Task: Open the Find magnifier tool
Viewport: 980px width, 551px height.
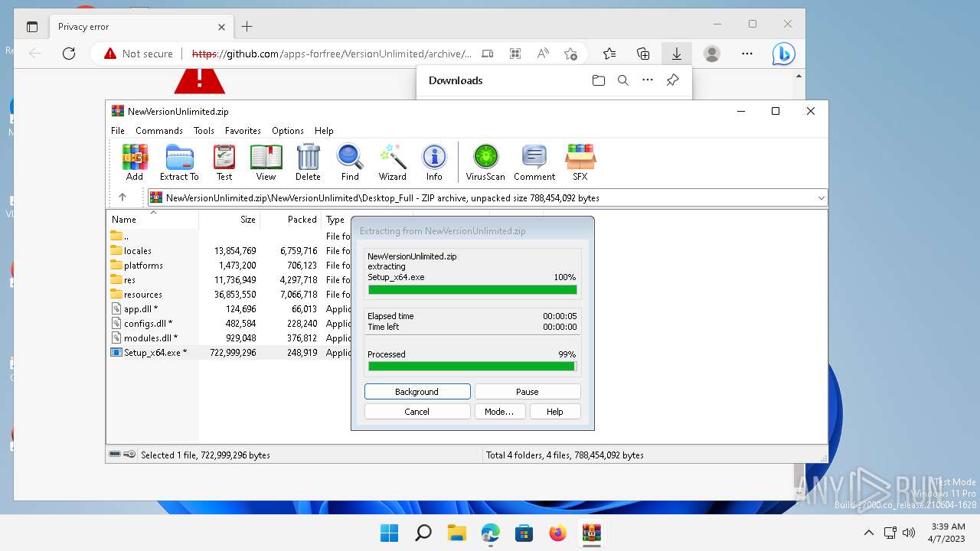Action: 350,162
